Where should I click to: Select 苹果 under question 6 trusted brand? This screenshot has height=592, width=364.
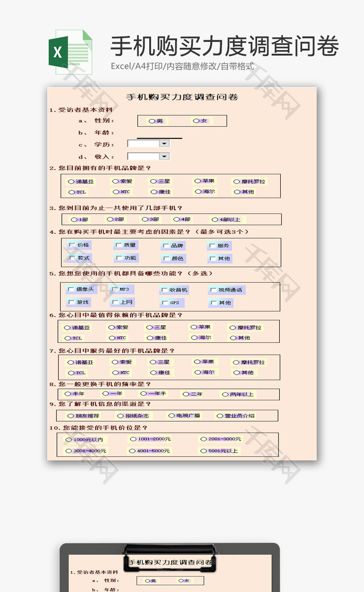click(193, 327)
